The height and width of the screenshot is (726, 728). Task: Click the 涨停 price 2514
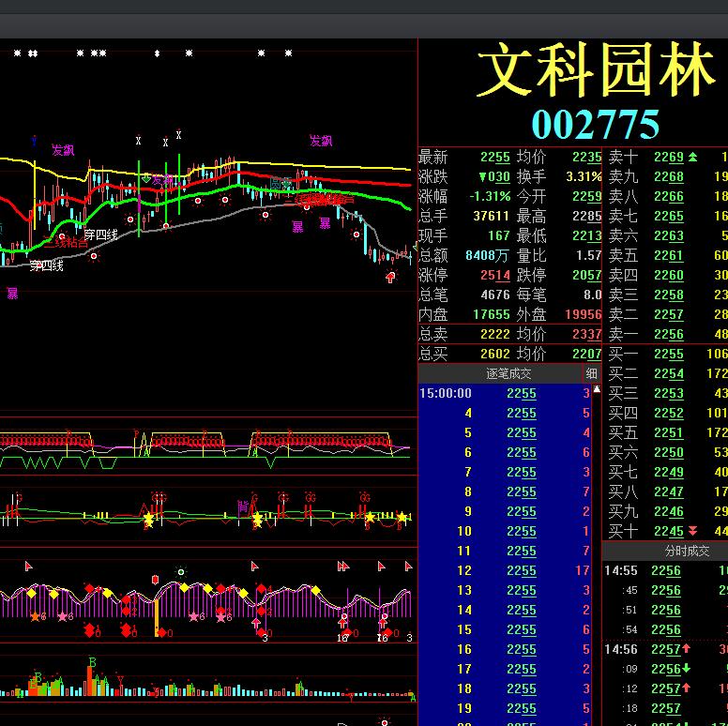495,275
